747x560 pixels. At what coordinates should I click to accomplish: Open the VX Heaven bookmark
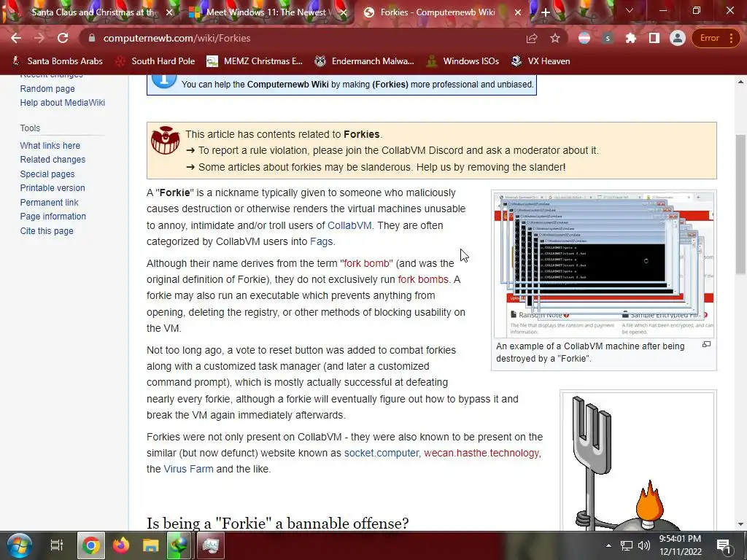541,61
